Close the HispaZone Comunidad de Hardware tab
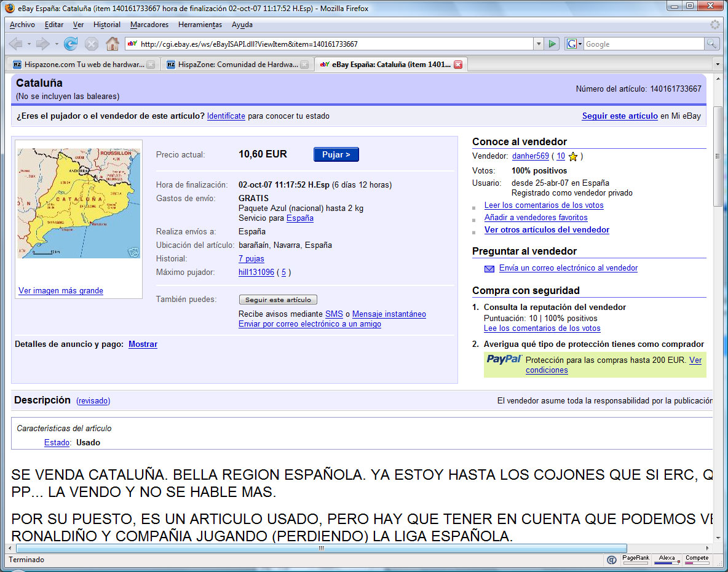This screenshot has width=728, height=572. pos(304,65)
